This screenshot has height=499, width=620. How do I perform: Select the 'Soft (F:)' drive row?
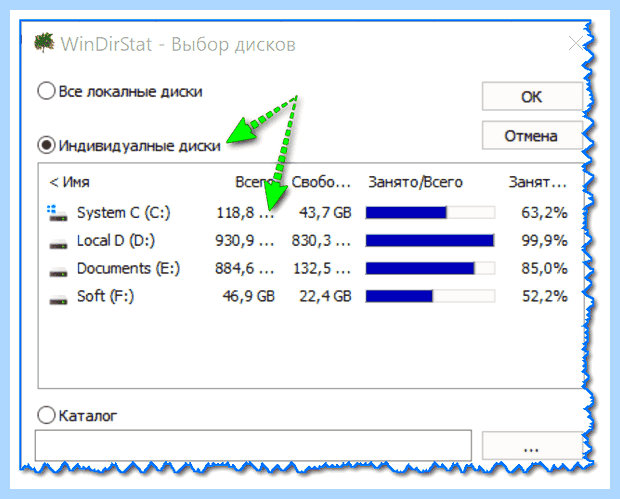(x=308, y=296)
